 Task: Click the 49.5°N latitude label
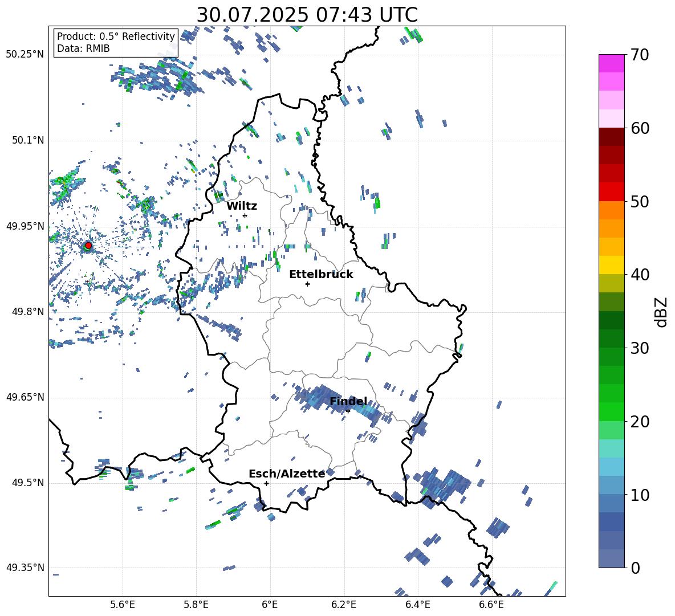point(28,483)
